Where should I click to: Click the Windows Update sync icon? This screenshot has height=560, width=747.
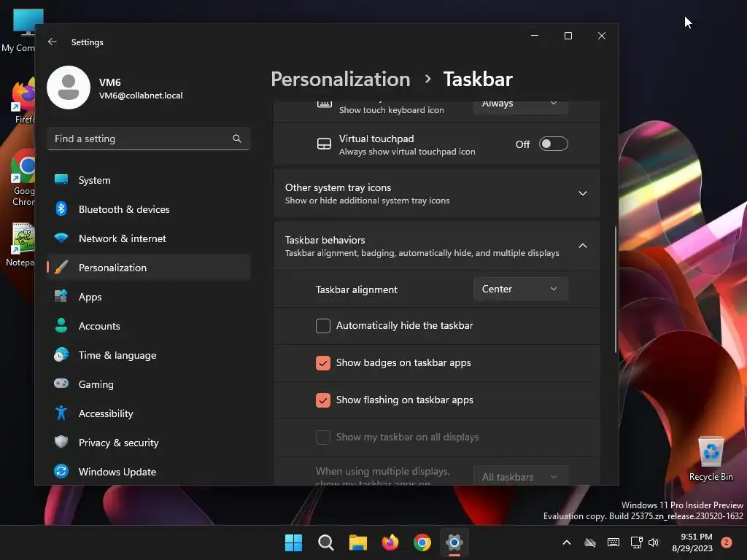[x=61, y=471]
